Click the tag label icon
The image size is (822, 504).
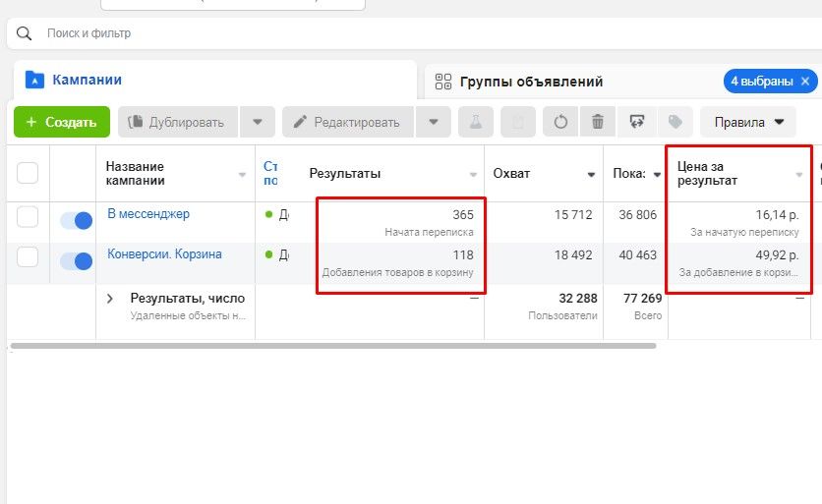click(675, 122)
